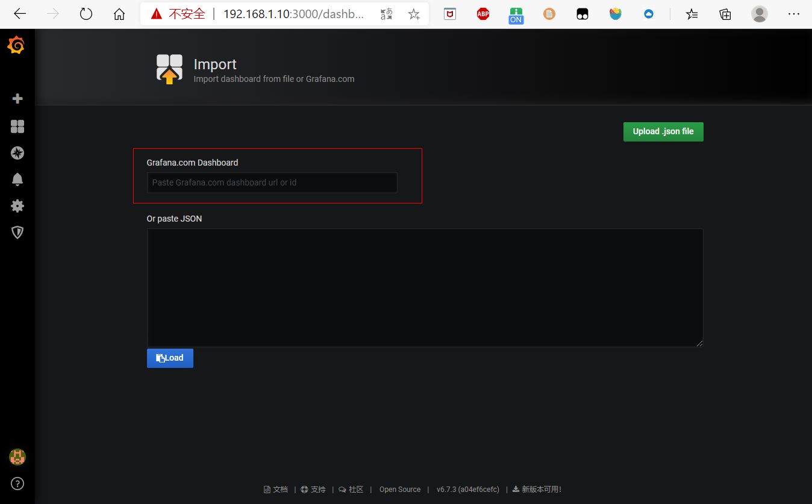Image resolution: width=812 pixels, height=504 pixels.
Task: Open the browser favorites list icon
Action: [692, 14]
